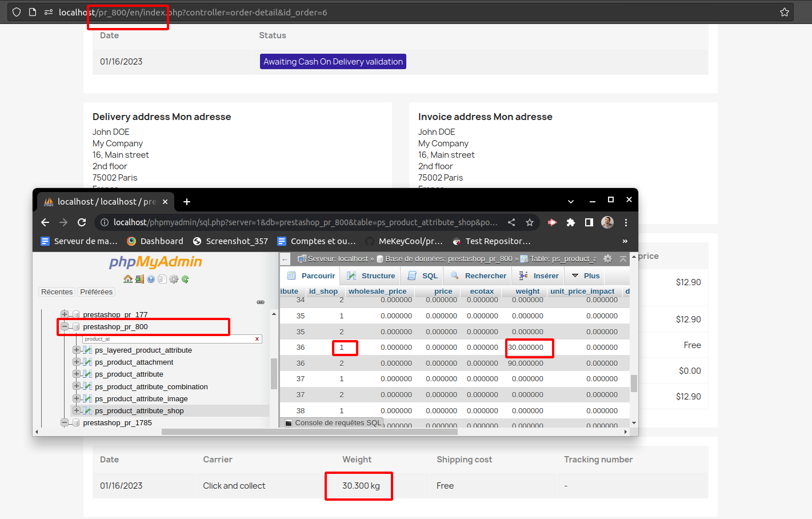Viewport: 812px width, 519px height.
Task: Expand the prestashop_pr_177 database node
Action: [x=64, y=314]
